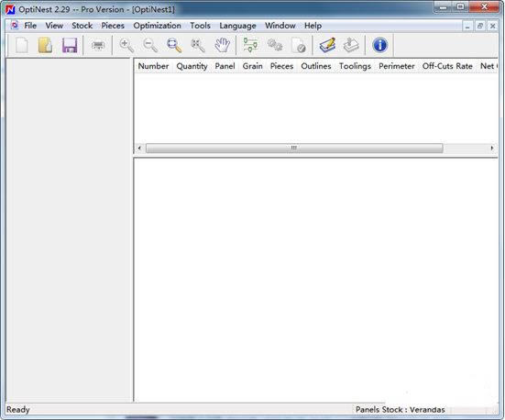This screenshot has width=505, height=420.
Task: Open the Window menu
Action: (280, 26)
